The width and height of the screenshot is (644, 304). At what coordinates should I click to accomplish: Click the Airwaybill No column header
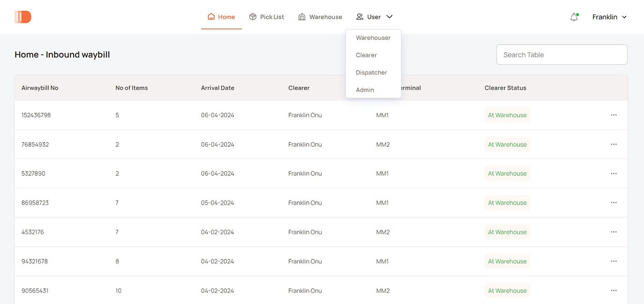click(40, 88)
